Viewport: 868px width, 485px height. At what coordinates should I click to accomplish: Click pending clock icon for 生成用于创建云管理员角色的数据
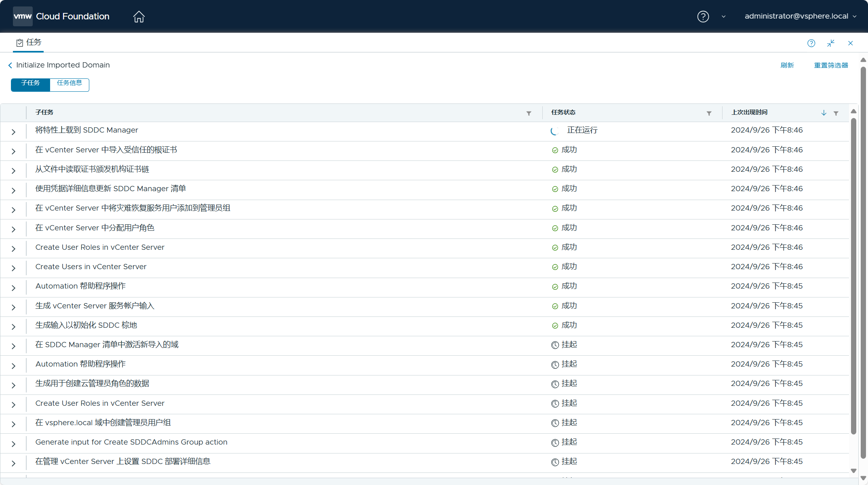click(555, 384)
